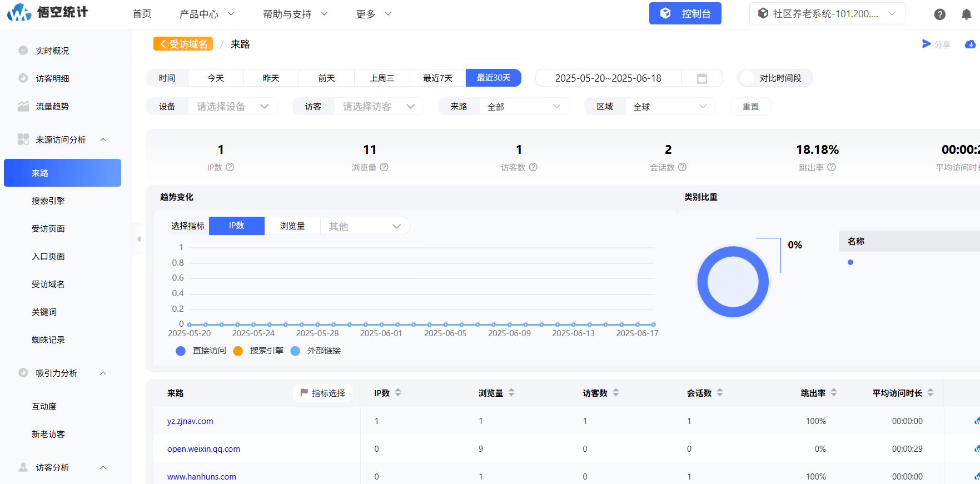Open the yz.zjnav.com link

[x=190, y=421]
